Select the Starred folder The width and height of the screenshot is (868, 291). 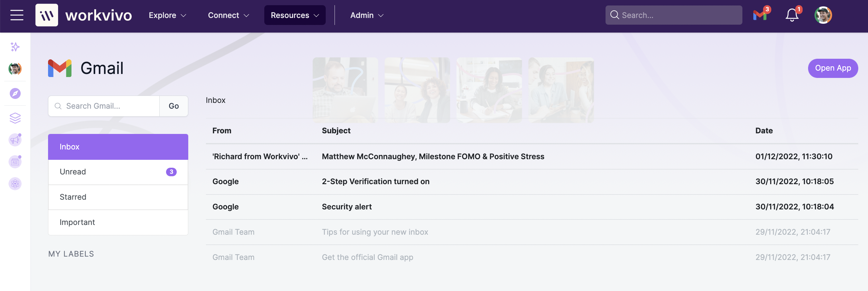118,197
